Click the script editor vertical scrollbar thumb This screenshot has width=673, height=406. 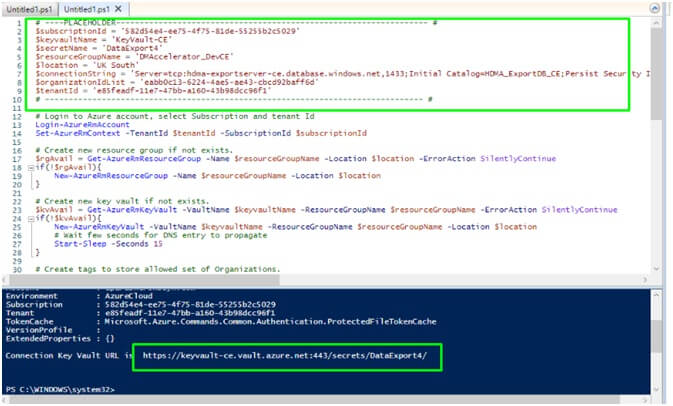656,74
